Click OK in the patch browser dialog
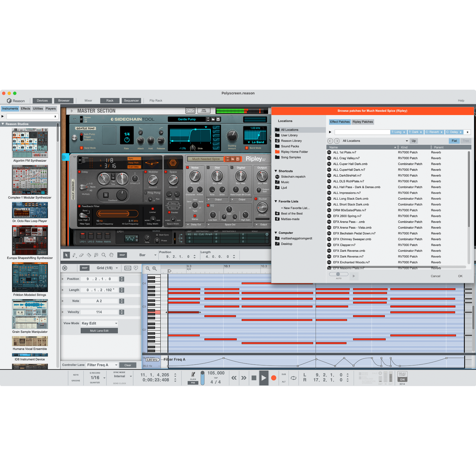The height and width of the screenshot is (476, 476). (x=460, y=276)
